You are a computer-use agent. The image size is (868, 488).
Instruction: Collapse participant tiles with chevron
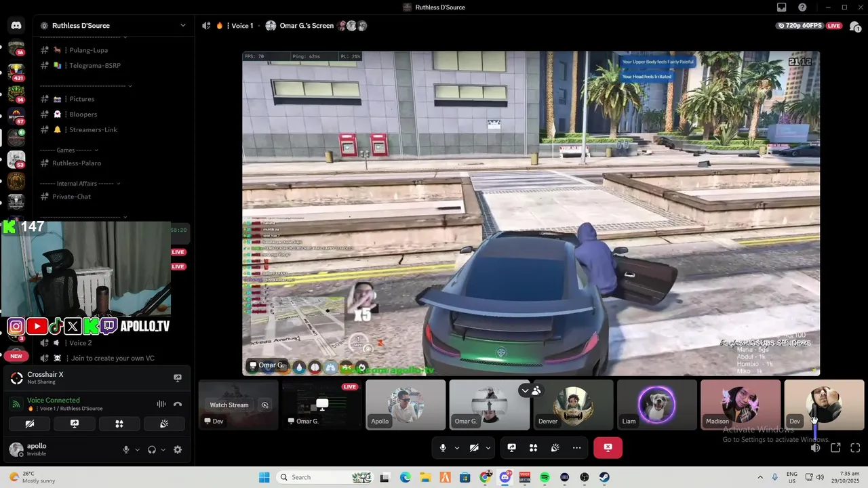pyautogui.click(x=525, y=390)
